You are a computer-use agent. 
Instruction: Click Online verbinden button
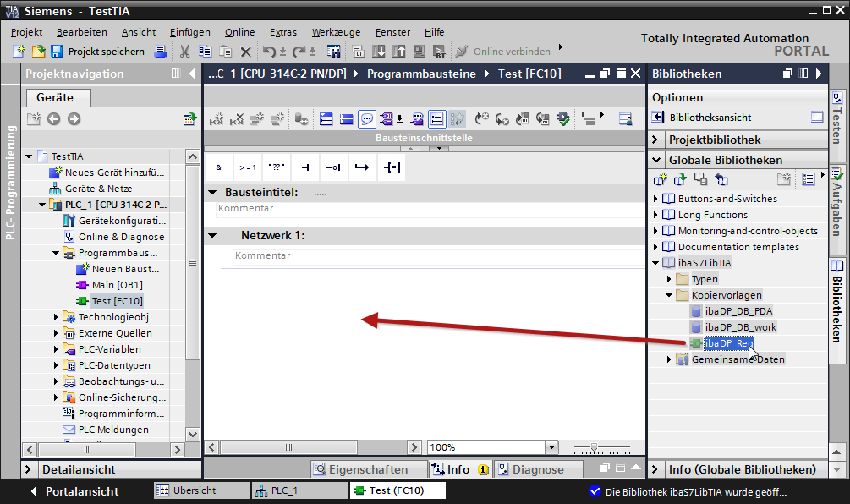click(x=503, y=52)
